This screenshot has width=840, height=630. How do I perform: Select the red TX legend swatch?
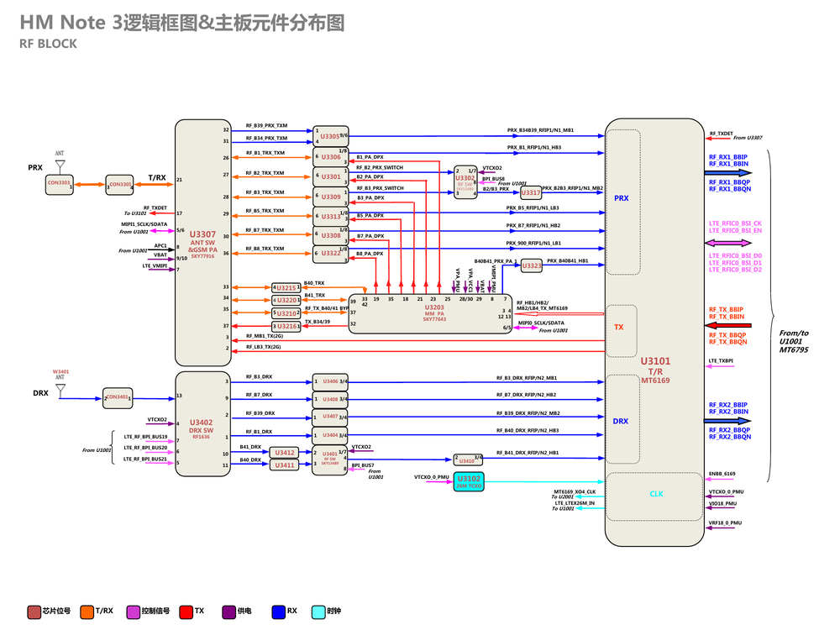tap(186, 612)
